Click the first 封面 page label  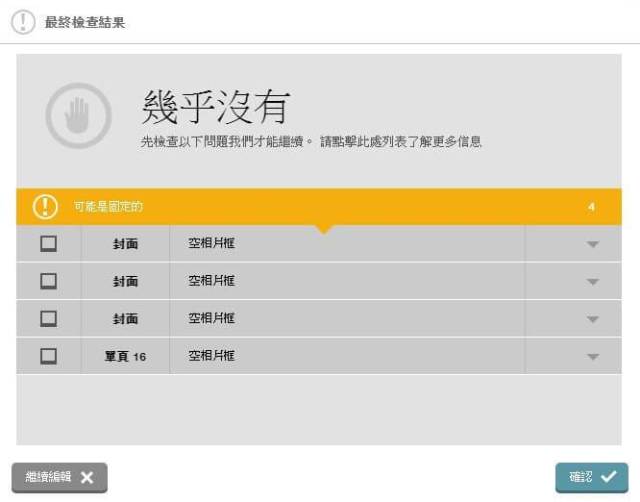point(125,244)
